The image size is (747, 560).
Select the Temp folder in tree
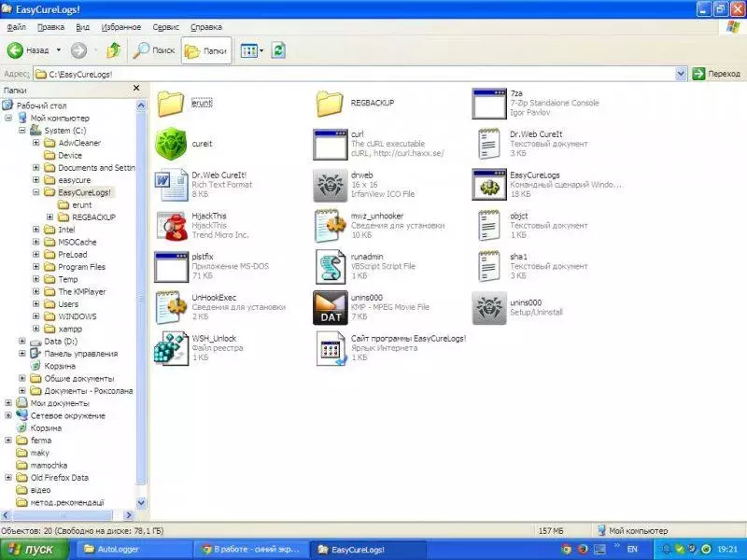click(x=61, y=279)
